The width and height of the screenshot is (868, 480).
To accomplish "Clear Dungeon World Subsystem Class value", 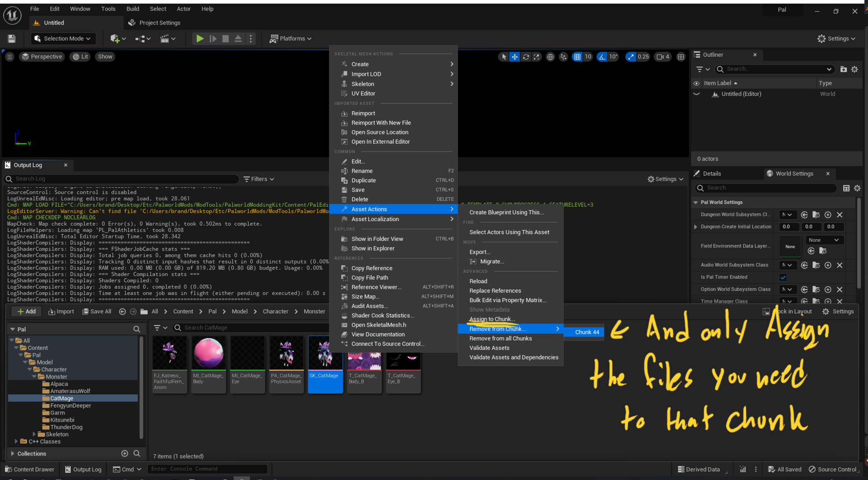I will point(840,215).
